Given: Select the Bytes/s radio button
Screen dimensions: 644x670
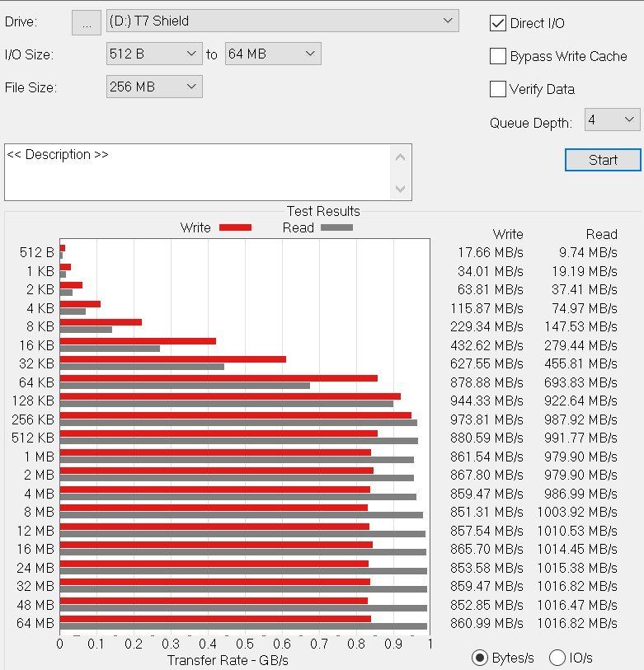Looking at the screenshot, I should coord(480,657).
